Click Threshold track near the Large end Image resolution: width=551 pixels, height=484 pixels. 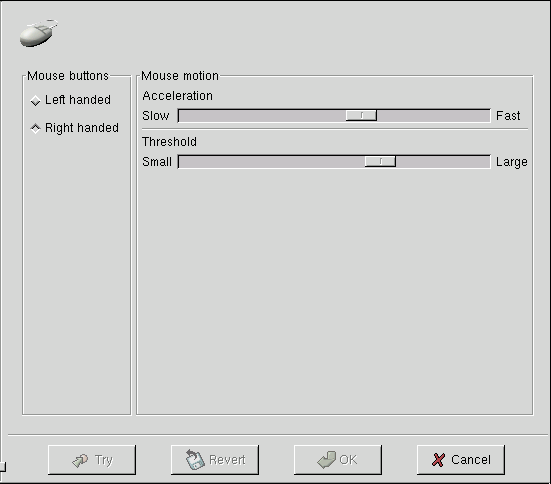click(x=471, y=162)
